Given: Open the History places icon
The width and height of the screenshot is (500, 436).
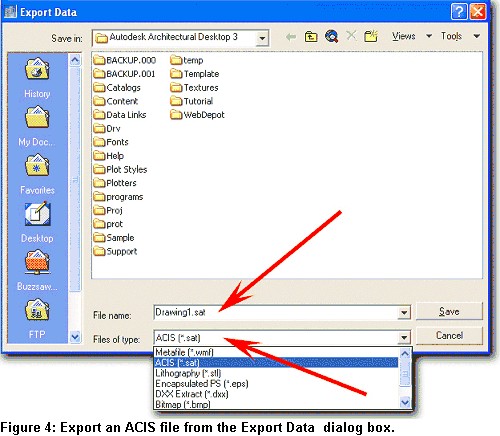Looking at the screenshot, I should (37, 69).
